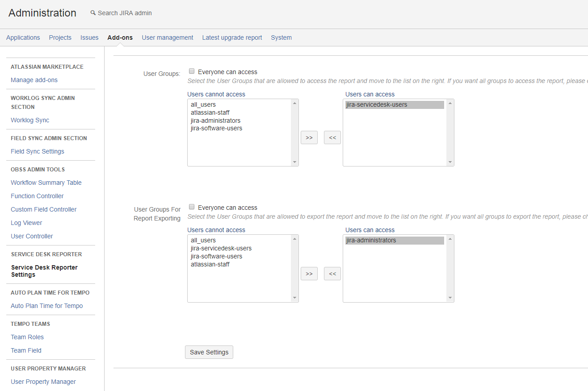The height and width of the screenshot is (391, 588).
Task: Enable 'Everyone can access' for User Groups
Action: pos(192,71)
